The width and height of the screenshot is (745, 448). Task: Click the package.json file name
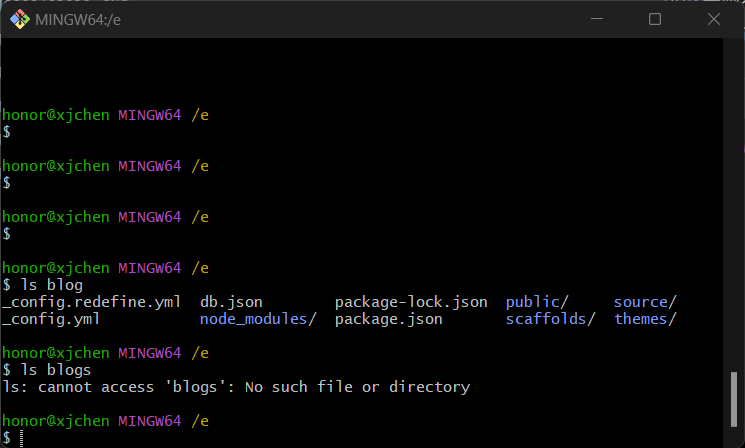point(388,319)
